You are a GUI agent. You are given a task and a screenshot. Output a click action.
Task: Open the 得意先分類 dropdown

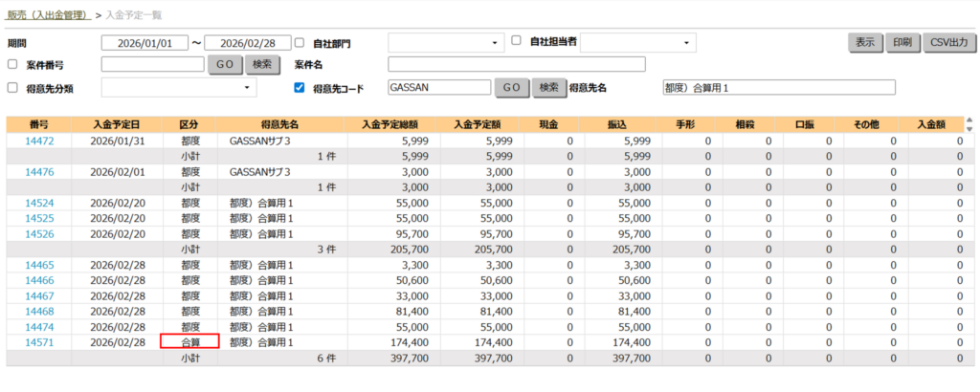click(179, 88)
